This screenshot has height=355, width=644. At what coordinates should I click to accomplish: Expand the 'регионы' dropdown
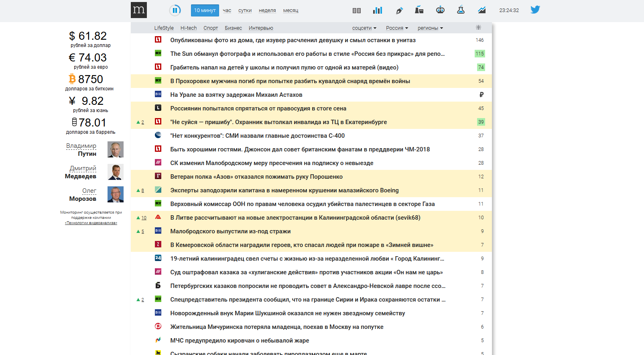pos(430,28)
